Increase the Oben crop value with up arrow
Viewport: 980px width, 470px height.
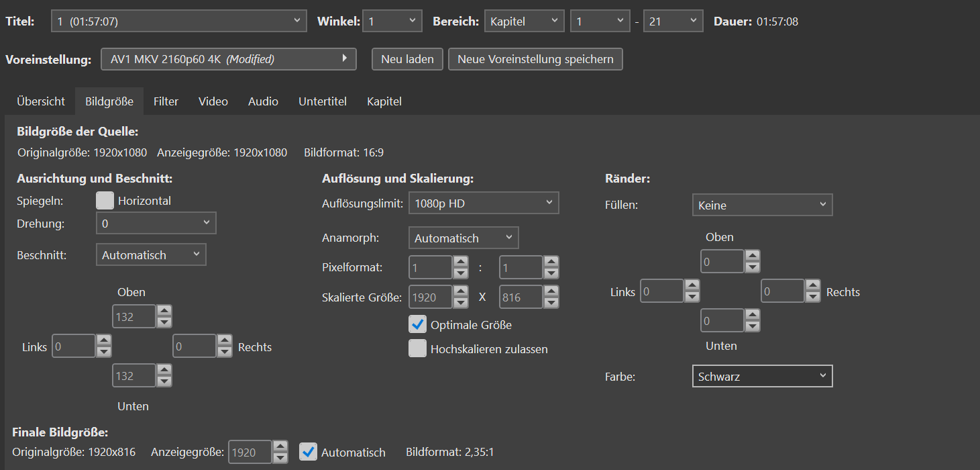pyautogui.click(x=164, y=311)
